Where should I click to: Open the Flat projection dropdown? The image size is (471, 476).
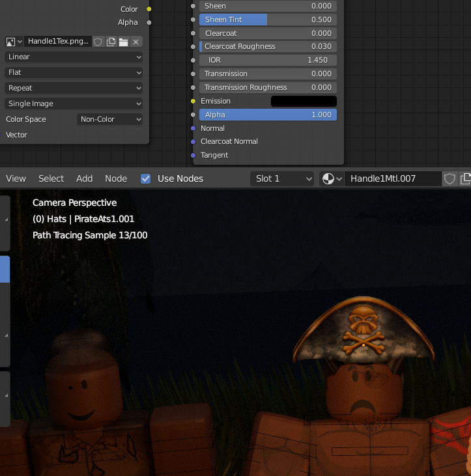click(74, 72)
